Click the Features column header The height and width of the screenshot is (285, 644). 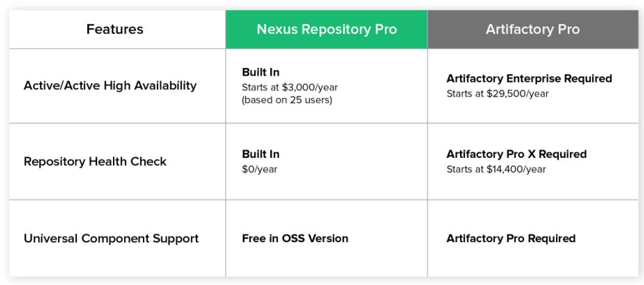click(115, 29)
